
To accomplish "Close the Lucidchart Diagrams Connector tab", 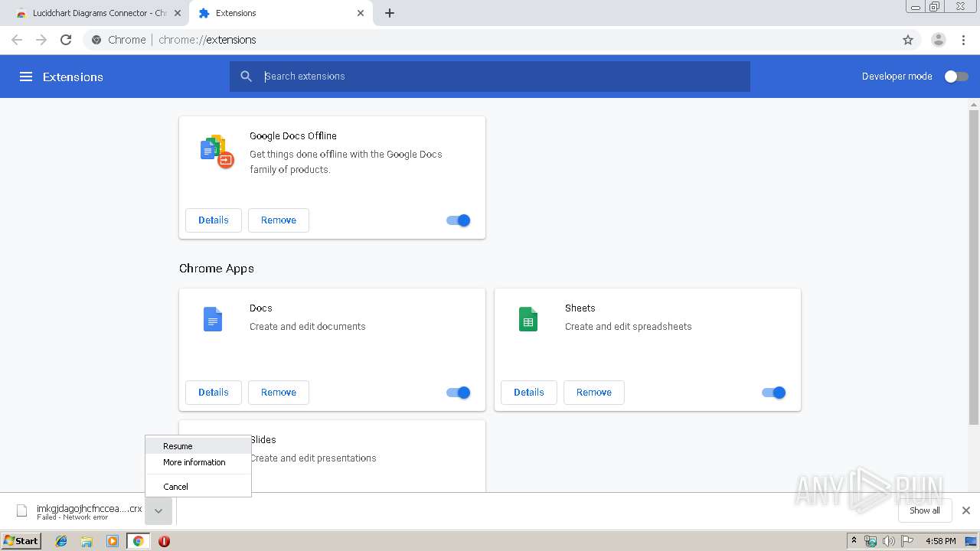I will click(x=178, y=13).
